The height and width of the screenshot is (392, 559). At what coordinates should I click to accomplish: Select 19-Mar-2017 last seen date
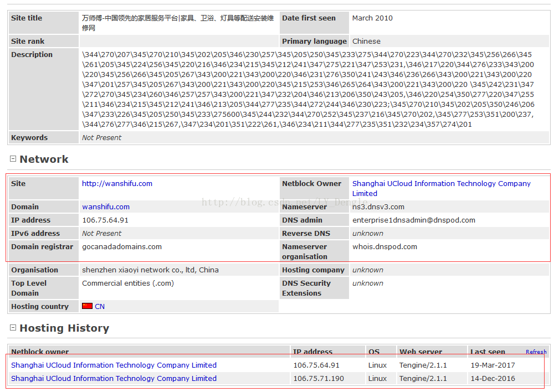tap(493, 365)
